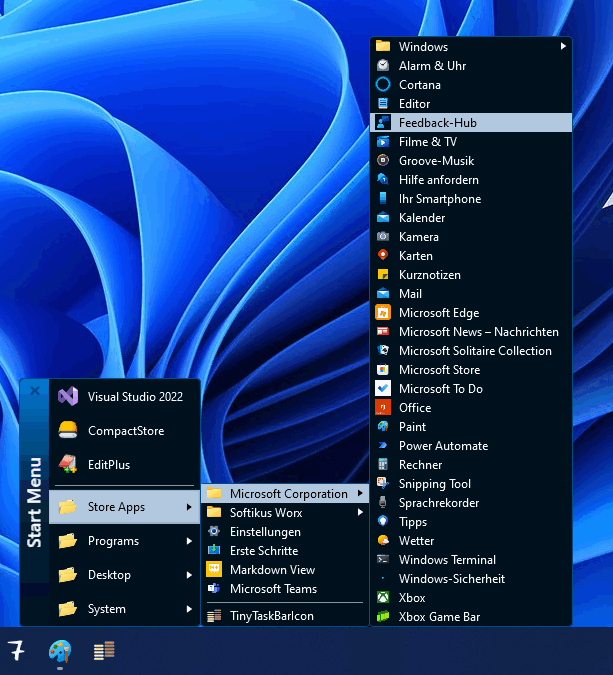Screen dimensions: 613x675
Task: Open Microsoft Teams icon in submenu
Action: pyautogui.click(x=213, y=589)
